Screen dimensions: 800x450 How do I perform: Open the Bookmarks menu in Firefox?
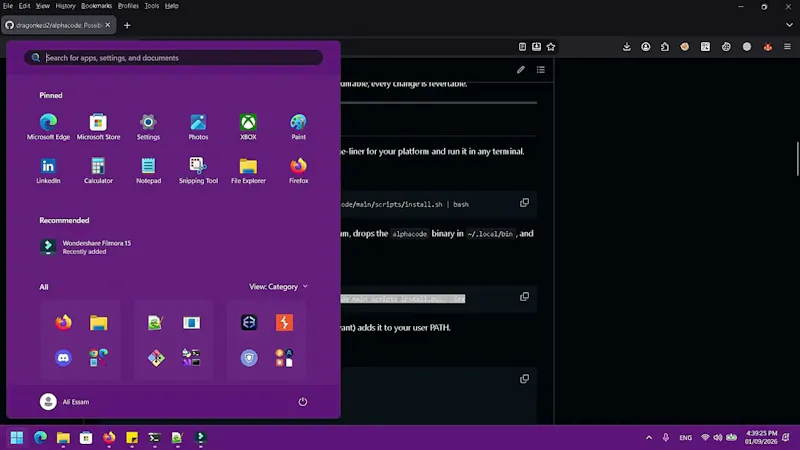pos(96,6)
